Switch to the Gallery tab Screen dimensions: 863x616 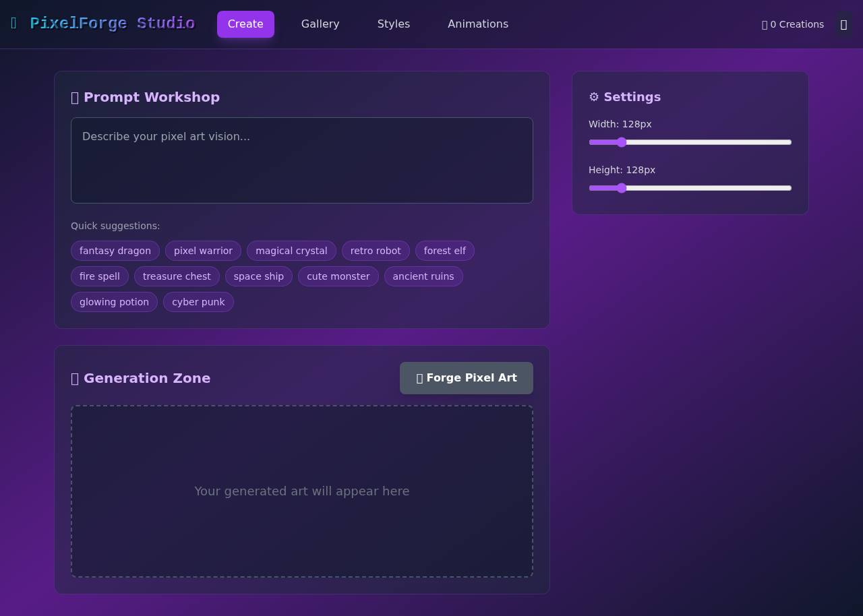(320, 24)
